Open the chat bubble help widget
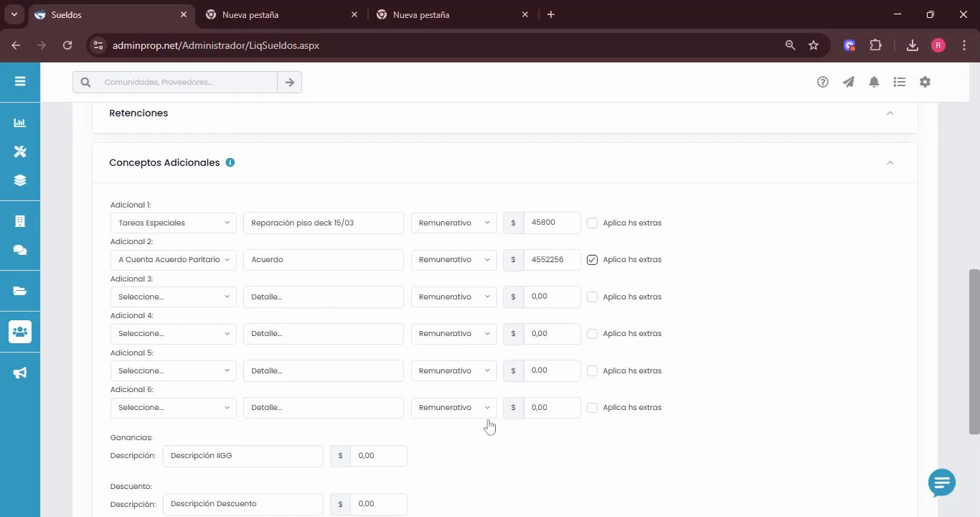 (942, 483)
